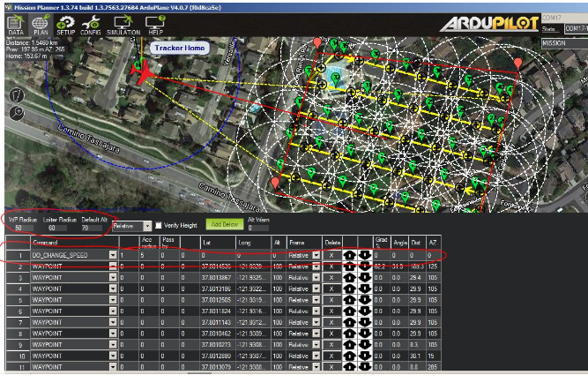Click the bottom-left red polygon corner marker

[275, 183]
